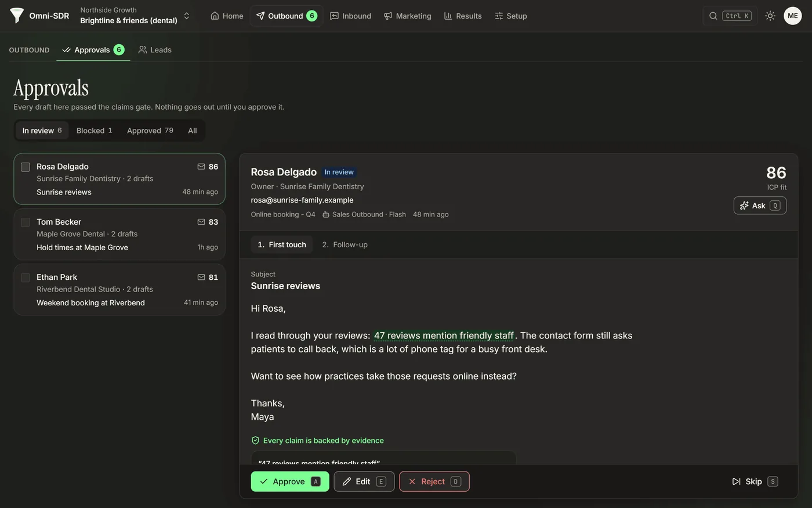Edit the draft email
Screen dimensions: 812x508
[364, 481]
